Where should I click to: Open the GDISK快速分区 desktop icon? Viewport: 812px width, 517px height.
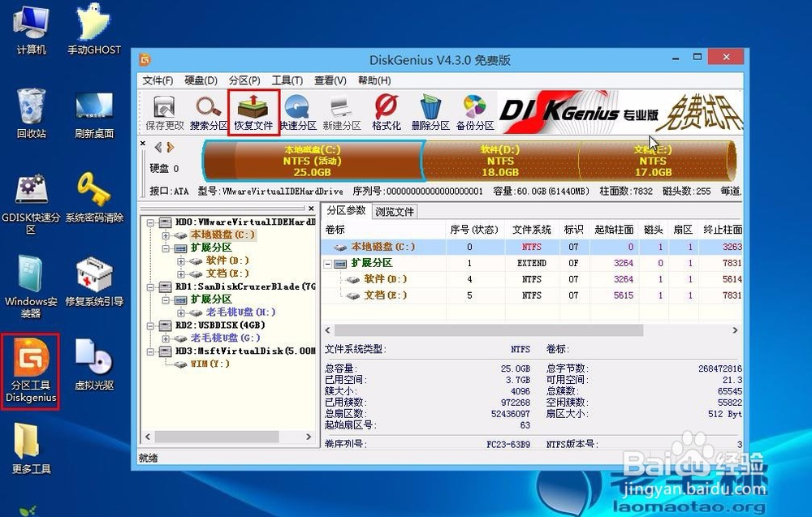pyautogui.click(x=31, y=204)
